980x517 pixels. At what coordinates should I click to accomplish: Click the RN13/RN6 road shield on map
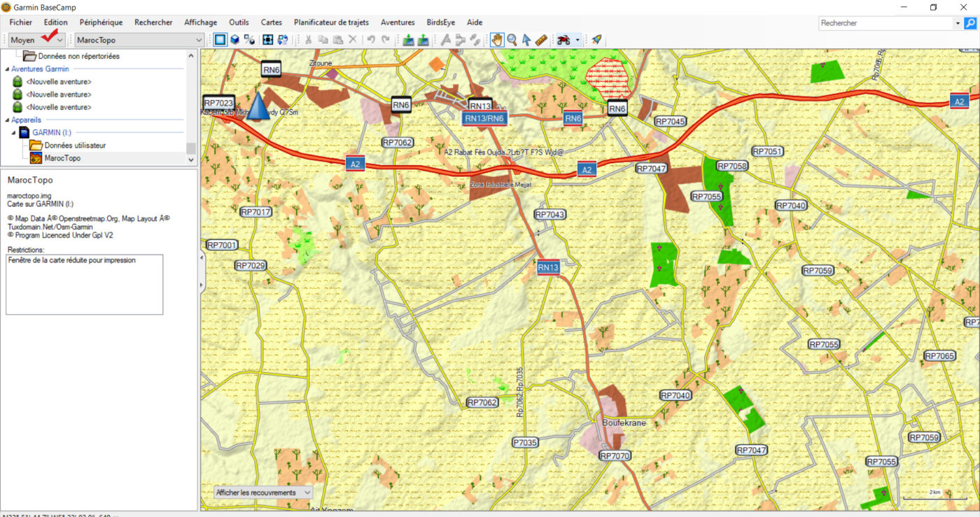(485, 119)
